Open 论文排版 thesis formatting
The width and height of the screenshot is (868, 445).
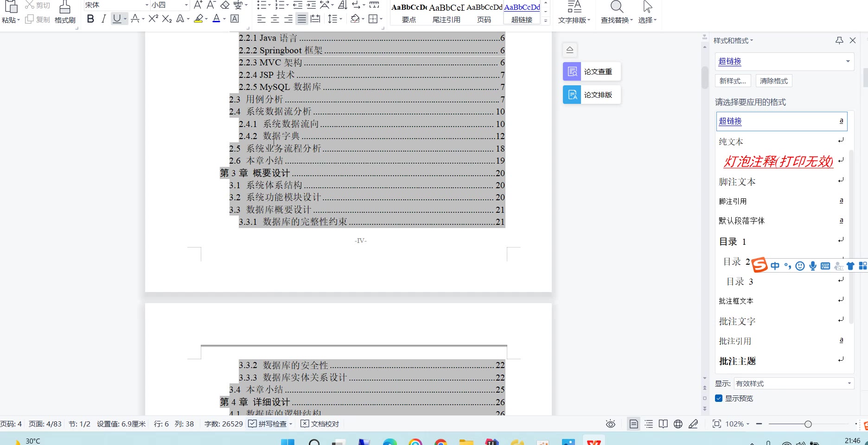point(592,95)
